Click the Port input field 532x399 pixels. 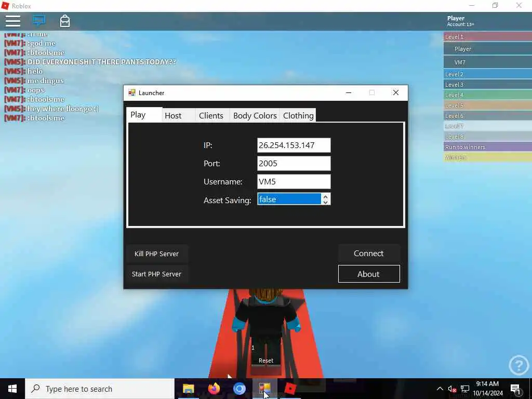click(294, 164)
